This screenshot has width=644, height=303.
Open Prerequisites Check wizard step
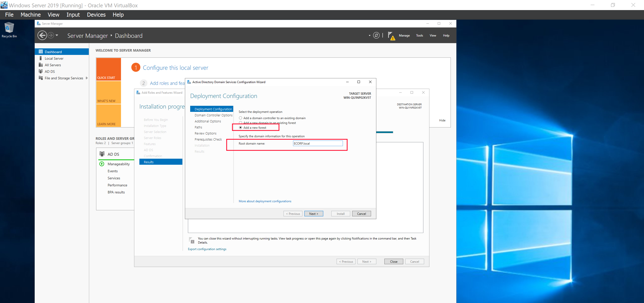click(208, 139)
